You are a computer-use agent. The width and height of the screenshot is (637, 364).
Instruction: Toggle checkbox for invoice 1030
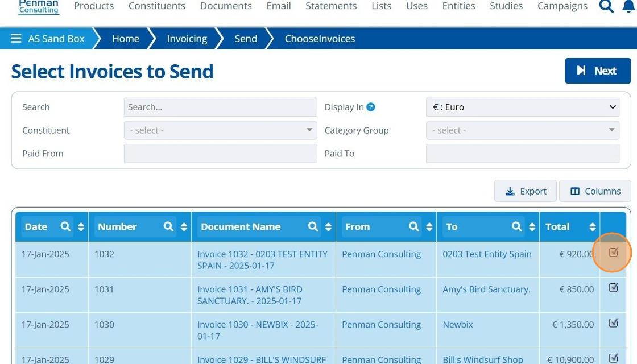click(613, 323)
